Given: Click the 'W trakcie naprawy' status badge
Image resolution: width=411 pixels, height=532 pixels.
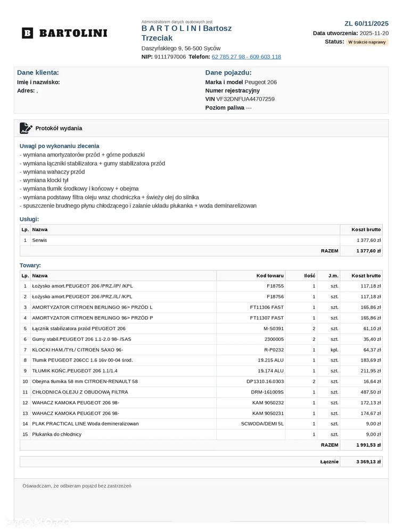Looking at the screenshot, I should (x=367, y=42).
